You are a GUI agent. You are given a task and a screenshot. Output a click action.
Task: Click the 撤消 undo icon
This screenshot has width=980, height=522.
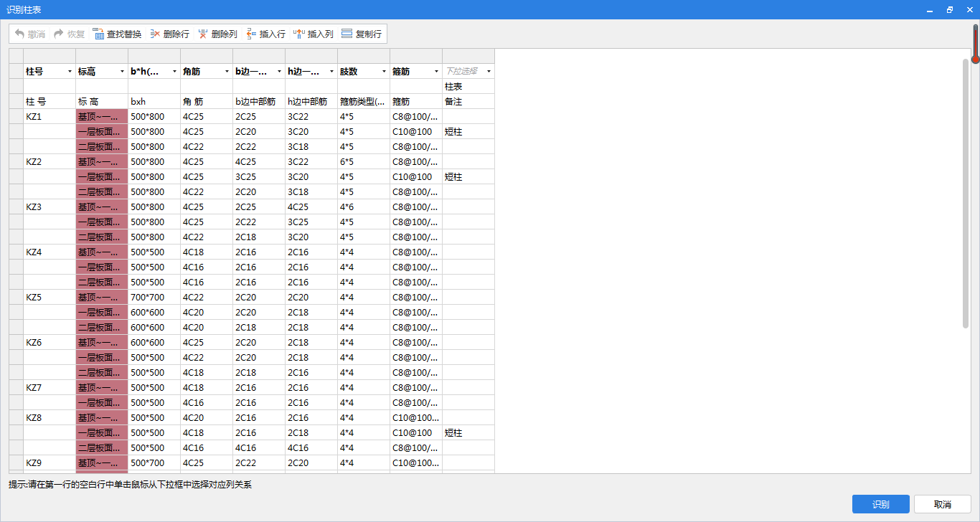click(20, 34)
